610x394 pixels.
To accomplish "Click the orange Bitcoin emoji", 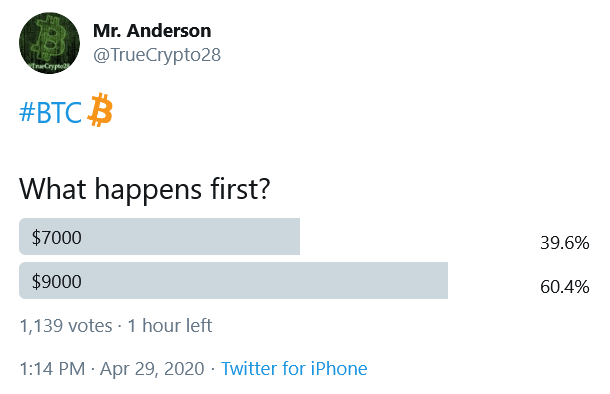I will pos(100,110).
